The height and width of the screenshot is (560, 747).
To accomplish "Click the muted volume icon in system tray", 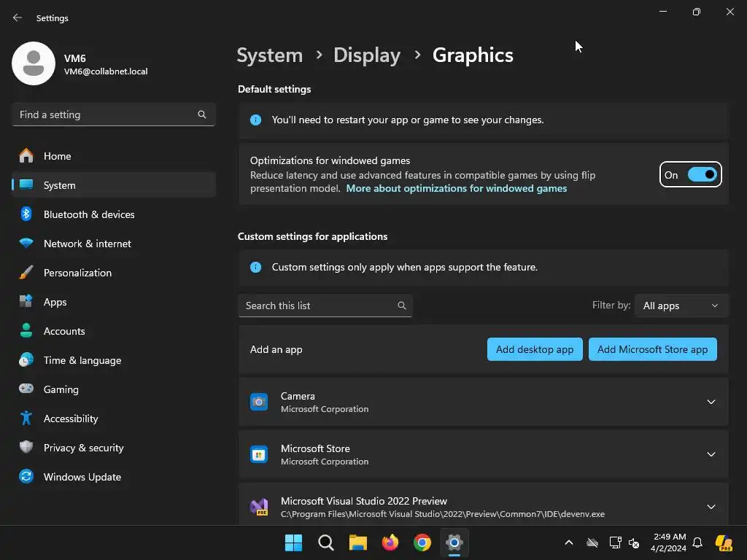I will 634,542.
